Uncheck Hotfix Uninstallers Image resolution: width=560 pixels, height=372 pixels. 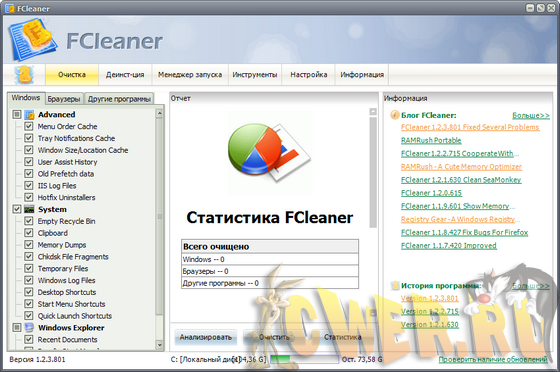29,197
